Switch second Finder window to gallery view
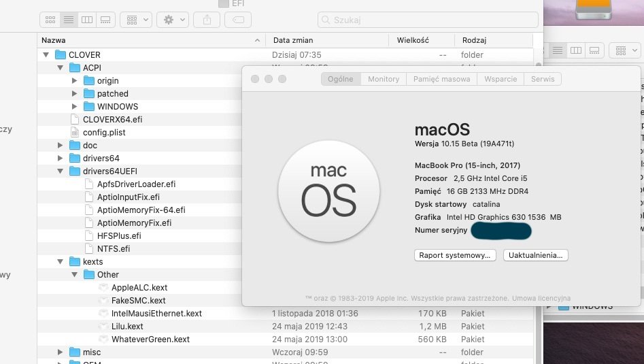The height and width of the screenshot is (364, 644). (x=594, y=50)
